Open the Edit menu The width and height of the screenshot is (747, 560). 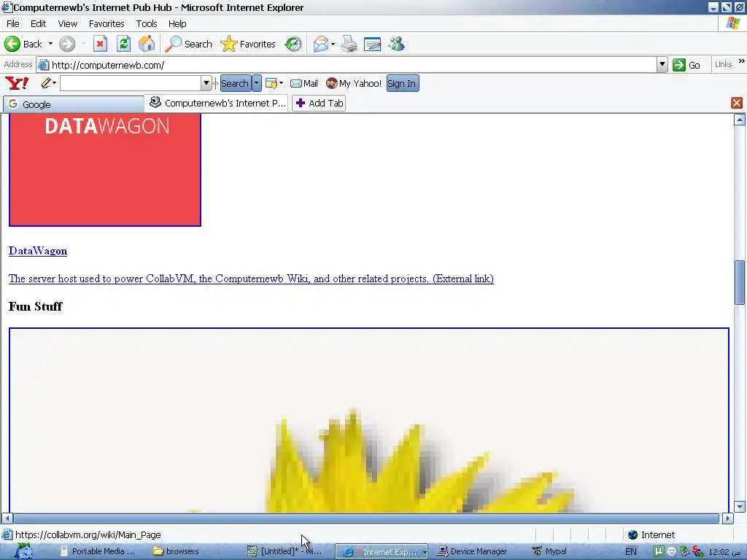(38, 24)
